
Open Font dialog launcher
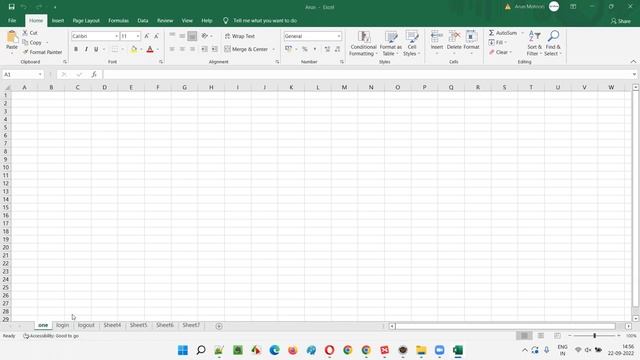(x=161, y=62)
